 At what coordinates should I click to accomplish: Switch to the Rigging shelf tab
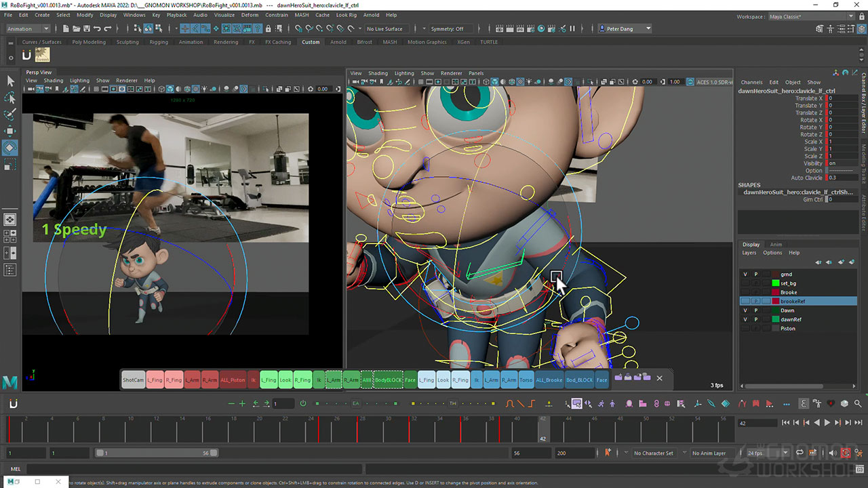click(159, 42)
